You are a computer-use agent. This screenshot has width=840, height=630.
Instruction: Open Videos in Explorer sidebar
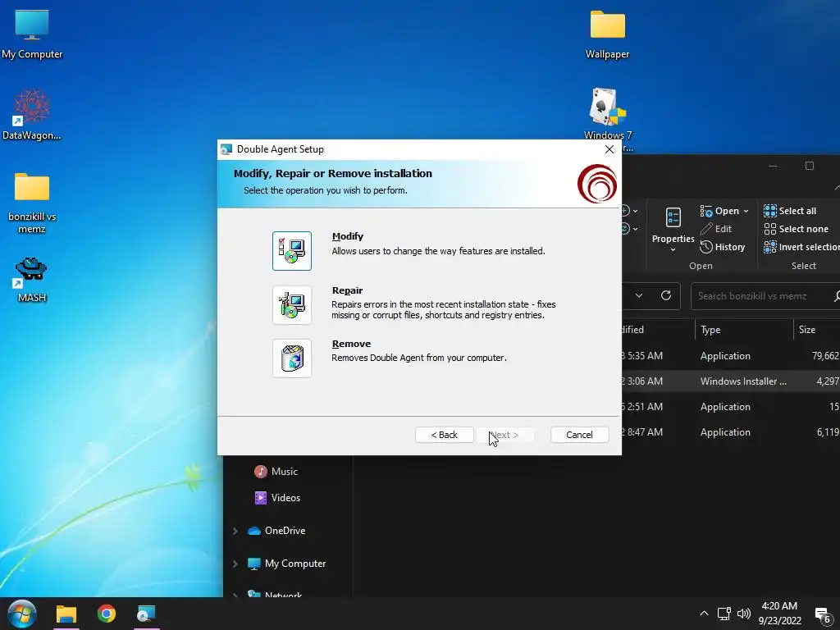click(277, 498)
